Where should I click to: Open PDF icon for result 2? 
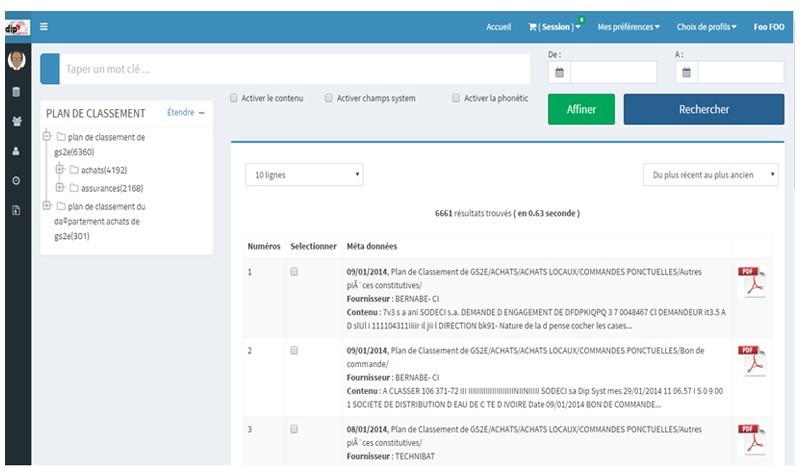coord(752,361)
